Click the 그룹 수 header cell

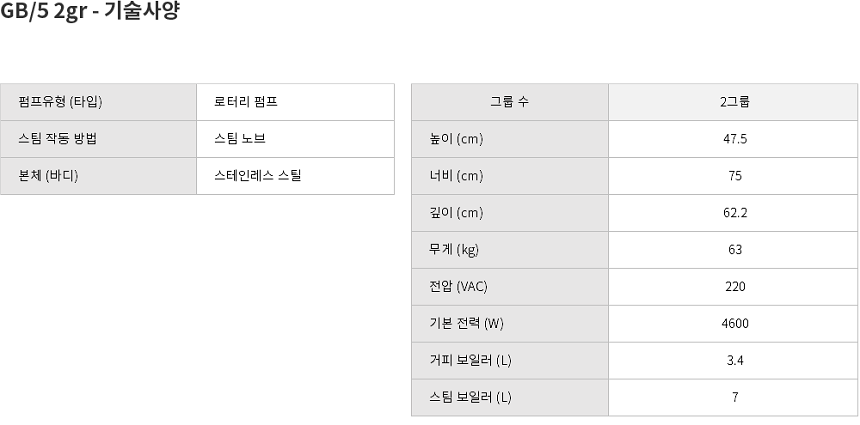tap(509, 102)
